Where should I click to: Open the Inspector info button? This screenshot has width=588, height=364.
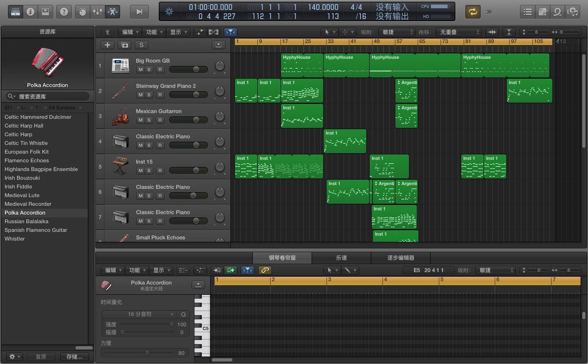(30, 12)
